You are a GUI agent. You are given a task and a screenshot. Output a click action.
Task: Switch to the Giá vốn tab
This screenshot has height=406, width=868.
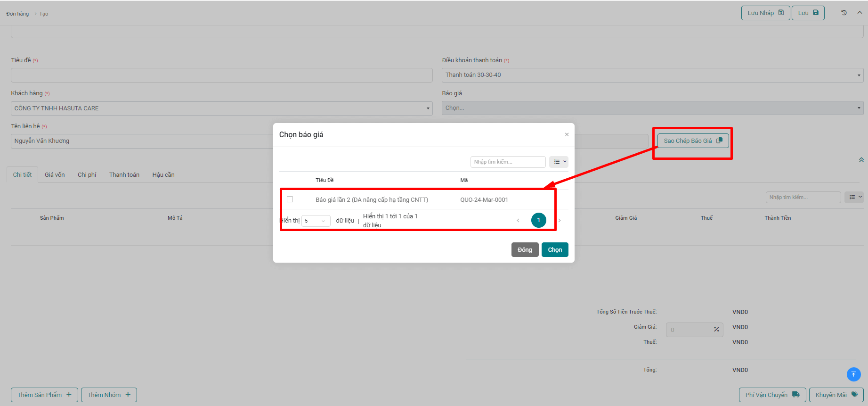coord(55,175)
